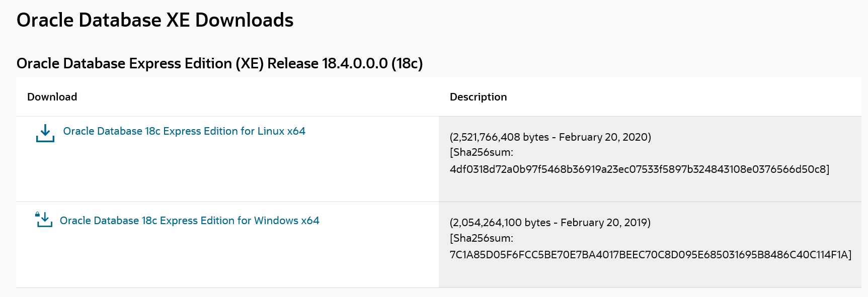Click the 4df0318d72a0b97f Linux checksum hash
This screenshot has width=868, height=297.
[638, 169]
